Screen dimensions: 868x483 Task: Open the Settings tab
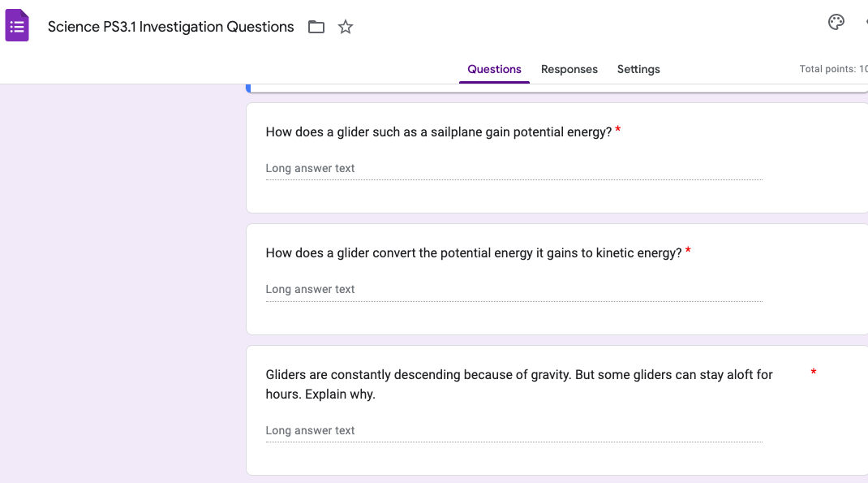point(638,69)
